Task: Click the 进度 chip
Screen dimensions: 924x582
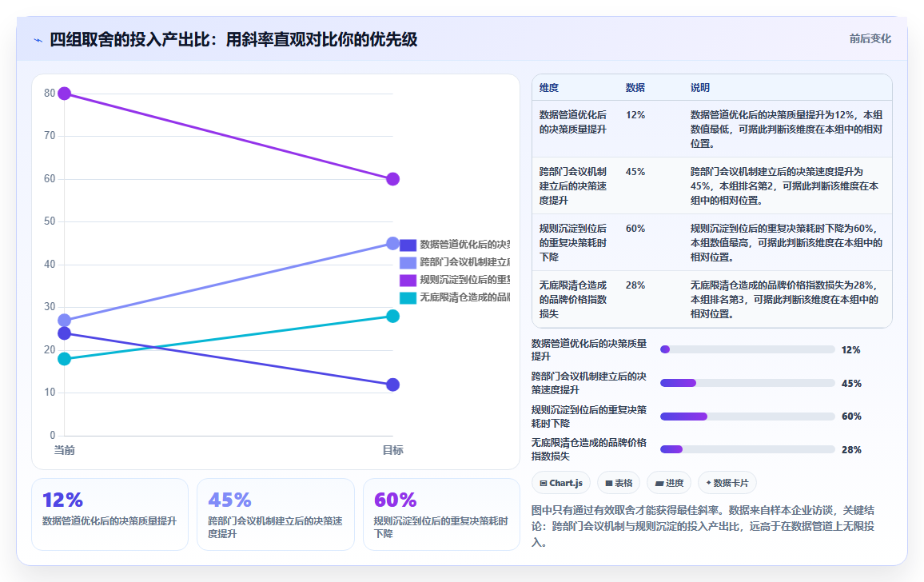Action: click(x=669, y=483)
